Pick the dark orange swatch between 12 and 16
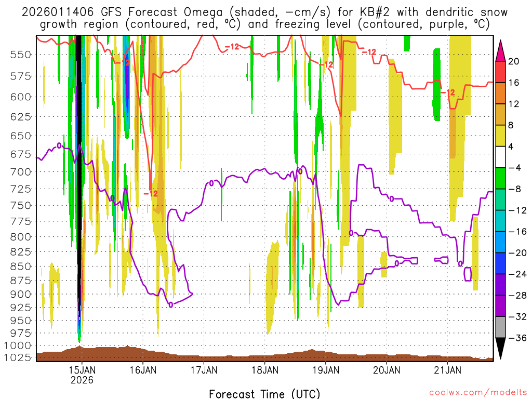This screenshot has width=532, height=399. click(500, 94)
